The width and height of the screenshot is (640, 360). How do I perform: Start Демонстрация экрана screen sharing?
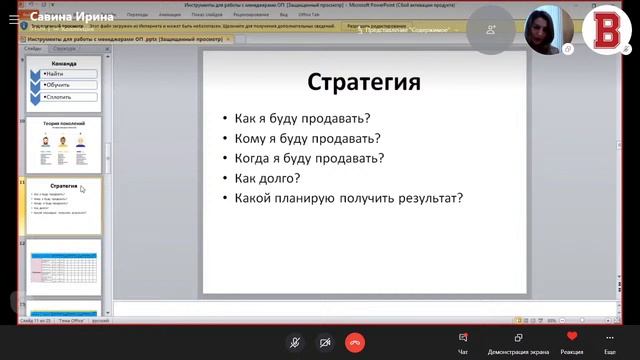point(518,343)
